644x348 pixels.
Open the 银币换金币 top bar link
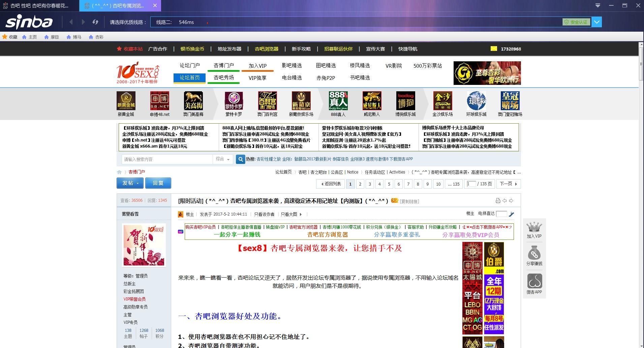192,49
